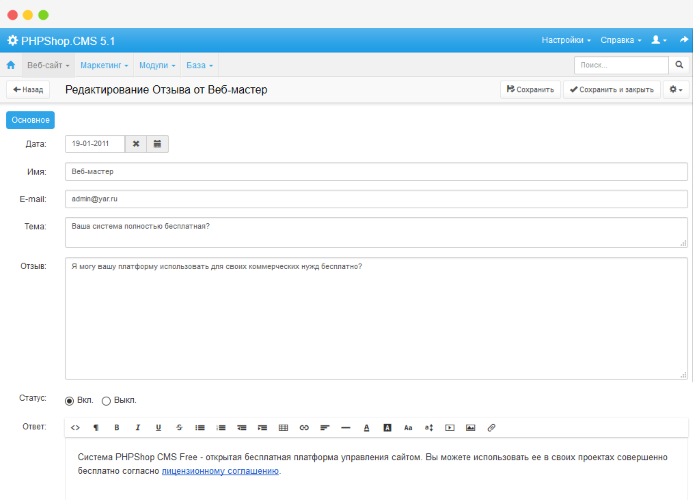Clear the date with X button
The height and width of the screenshot is (500, 693).
click(136, 144)
